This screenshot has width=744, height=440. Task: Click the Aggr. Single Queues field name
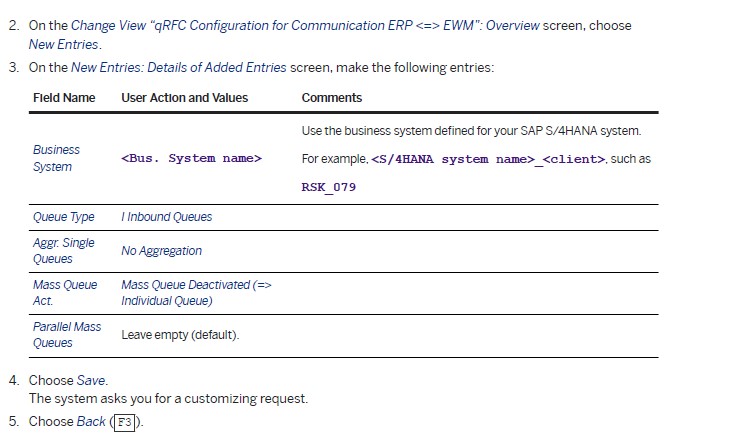[x=64, y=251]
